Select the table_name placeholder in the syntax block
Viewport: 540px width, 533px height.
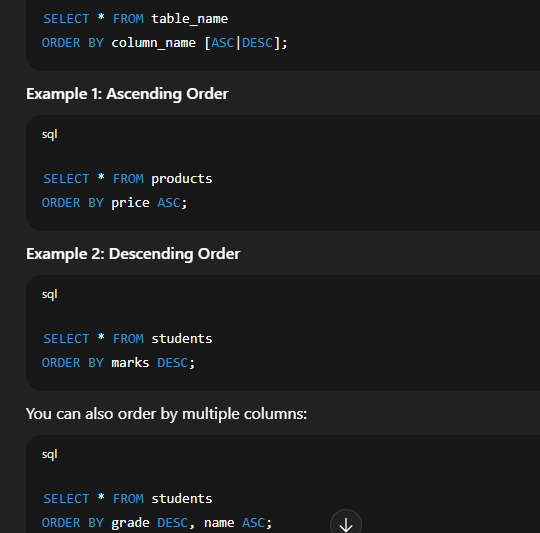tap(190, 19)
